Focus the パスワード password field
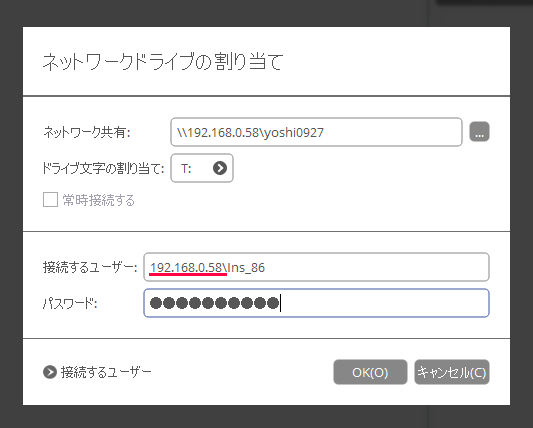 pos(316,303)
